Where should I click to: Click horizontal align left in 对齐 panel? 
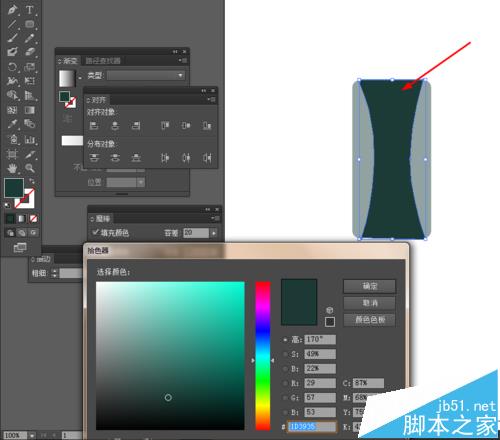pos(94,126)
